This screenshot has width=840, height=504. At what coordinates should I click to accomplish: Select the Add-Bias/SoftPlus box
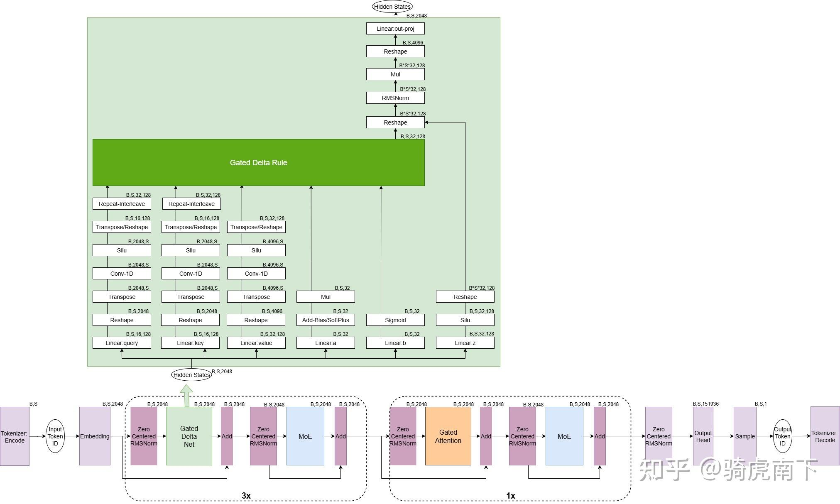[326, 320]
